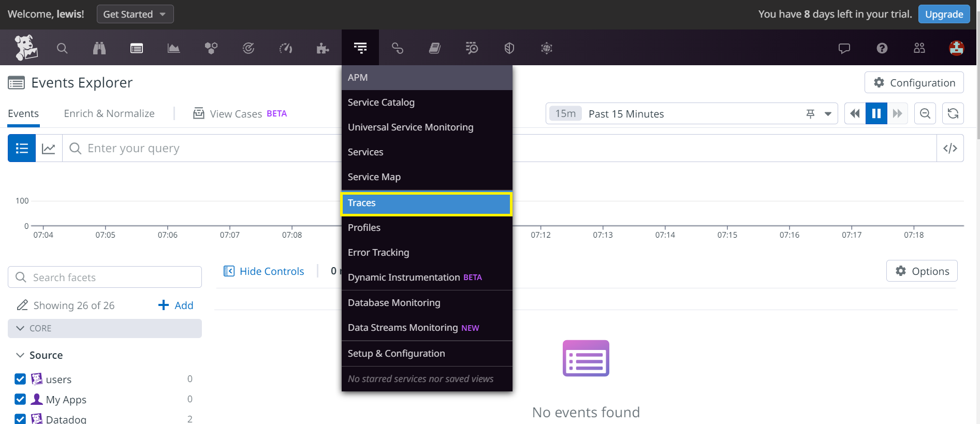Open the time range dropdown arrow
Viewport: 980px width, 424px height.
[x=828, y=114]
